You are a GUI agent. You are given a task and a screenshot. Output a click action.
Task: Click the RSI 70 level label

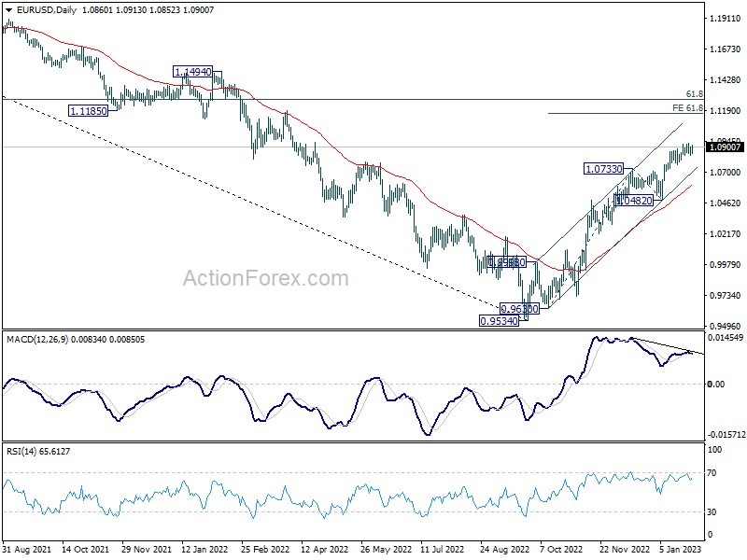coord(712,473)
